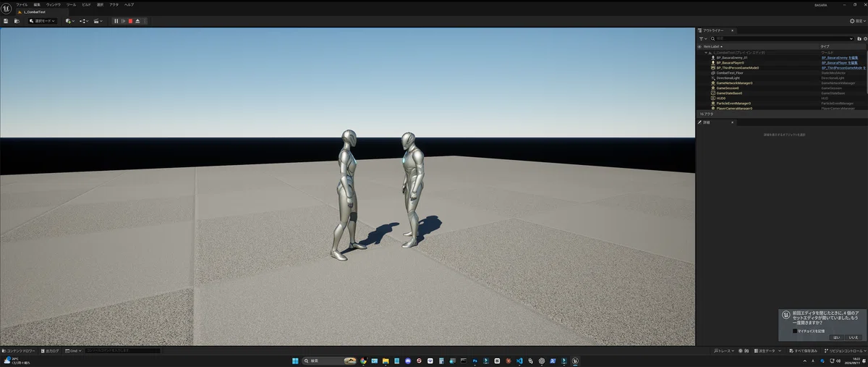
Task: Expand the Outliner search history arrow
Action: click(851, 38)
